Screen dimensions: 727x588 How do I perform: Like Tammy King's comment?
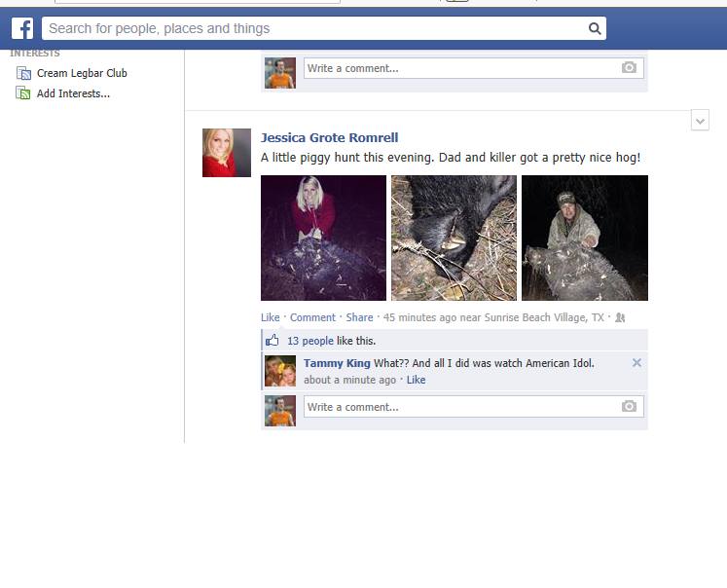tap(416, 380)
